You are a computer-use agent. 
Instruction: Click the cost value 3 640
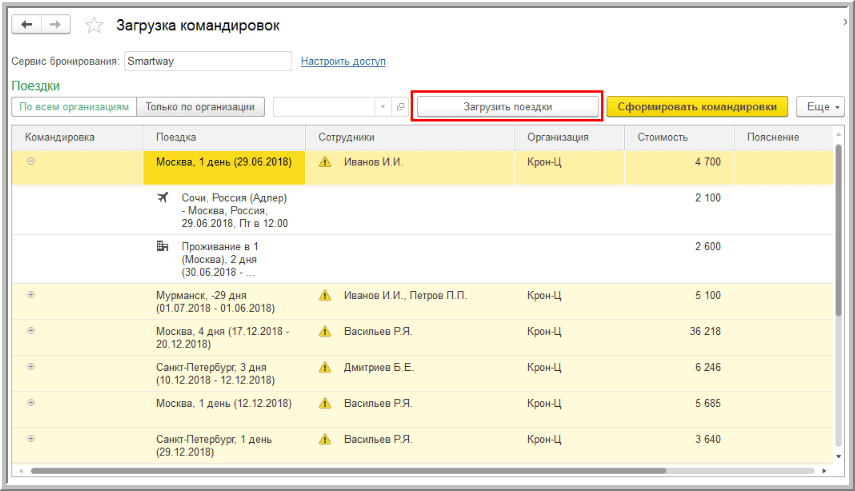tap(708, 440)
